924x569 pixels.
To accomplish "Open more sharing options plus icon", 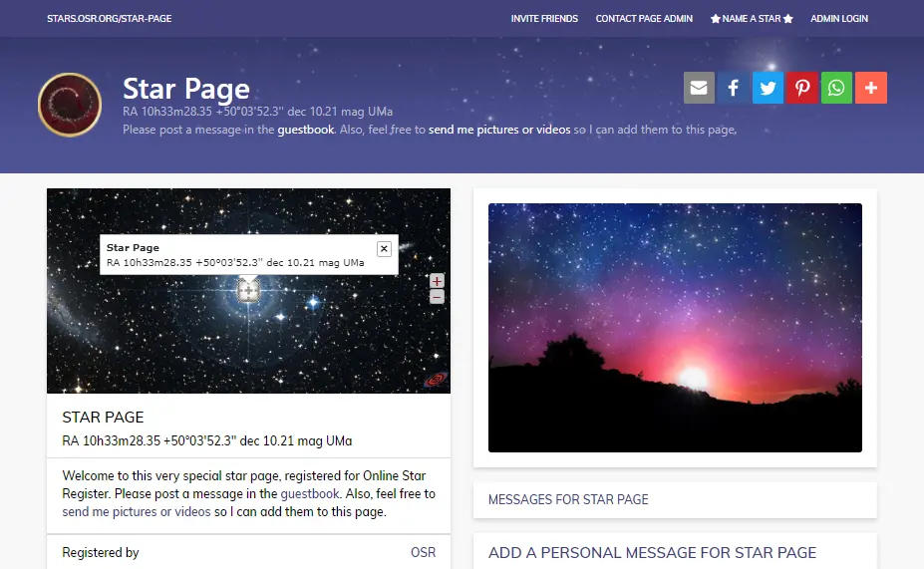I will coord(871,88).
